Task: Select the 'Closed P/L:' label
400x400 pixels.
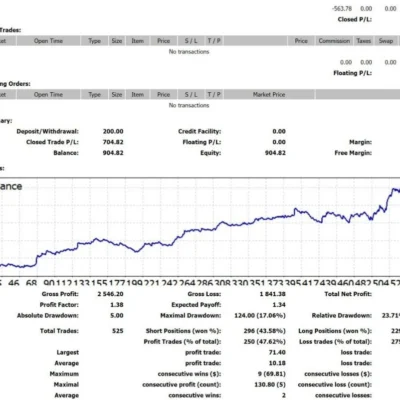Action: (x=355, y=19)
